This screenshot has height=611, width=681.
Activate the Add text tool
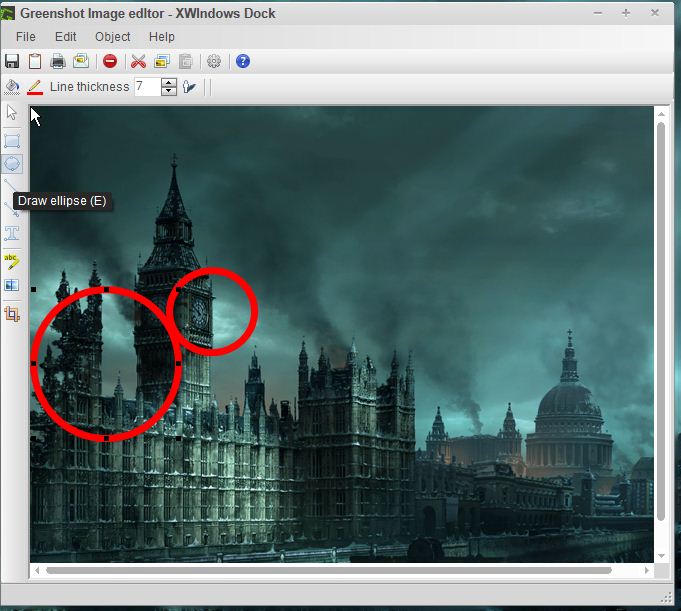click(x=12, y=233)
